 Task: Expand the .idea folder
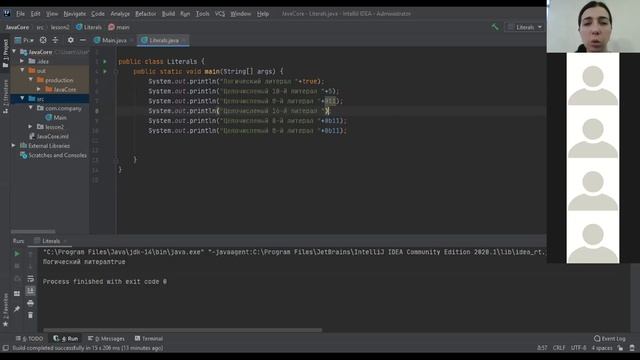click(x=22, y=61)
